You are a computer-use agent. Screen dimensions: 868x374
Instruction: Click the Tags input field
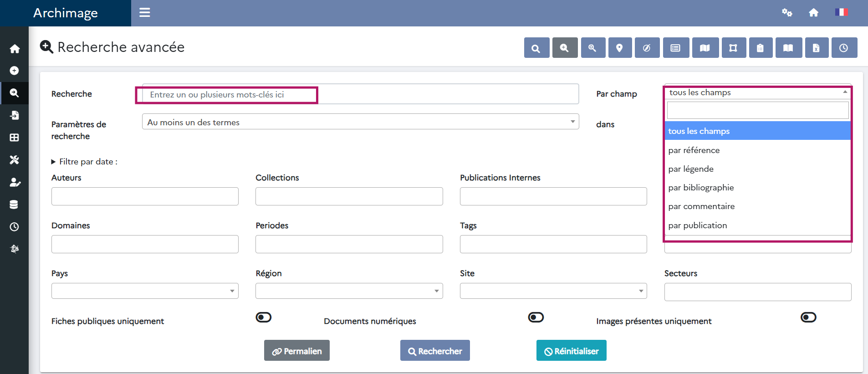(x=553, y=244)
